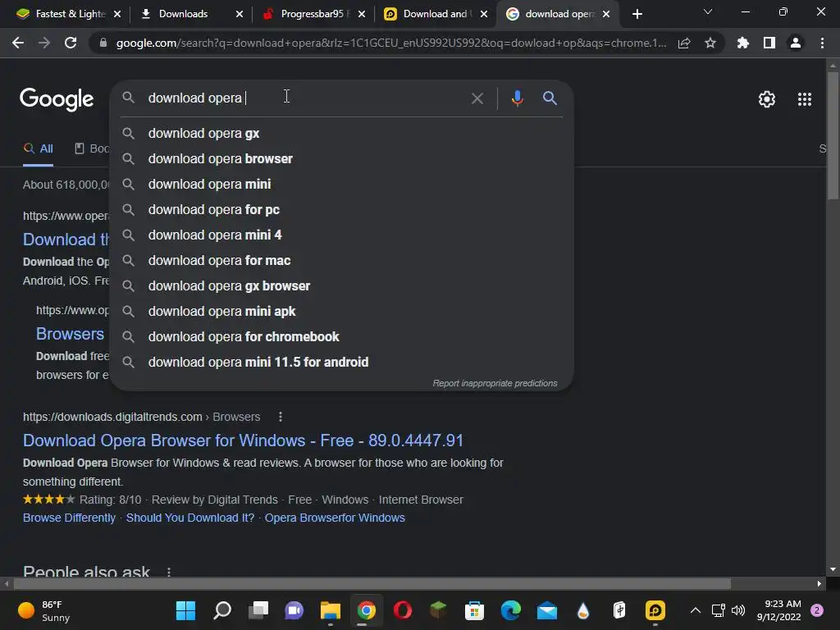Viewport: 840px width, 630px height.
Task: Open the Google apps grid
Action: [804, 99]
